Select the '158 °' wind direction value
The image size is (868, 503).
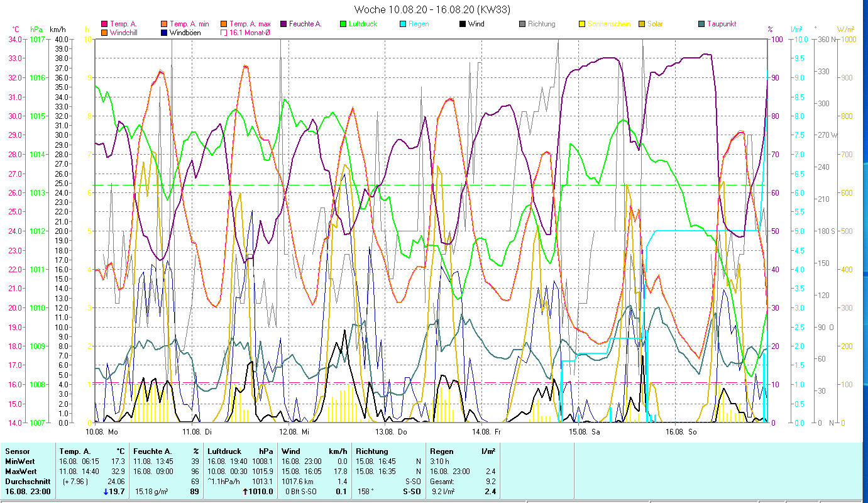coord(366,492)
